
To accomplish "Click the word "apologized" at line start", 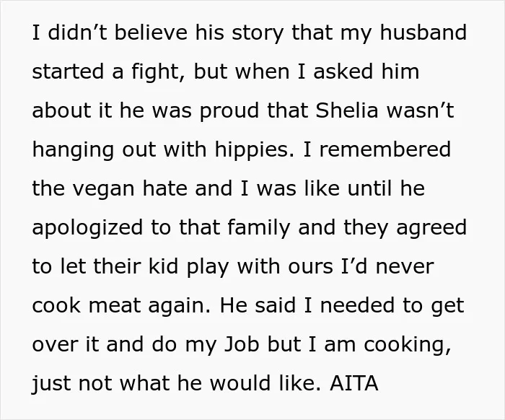I will [87, 229].
